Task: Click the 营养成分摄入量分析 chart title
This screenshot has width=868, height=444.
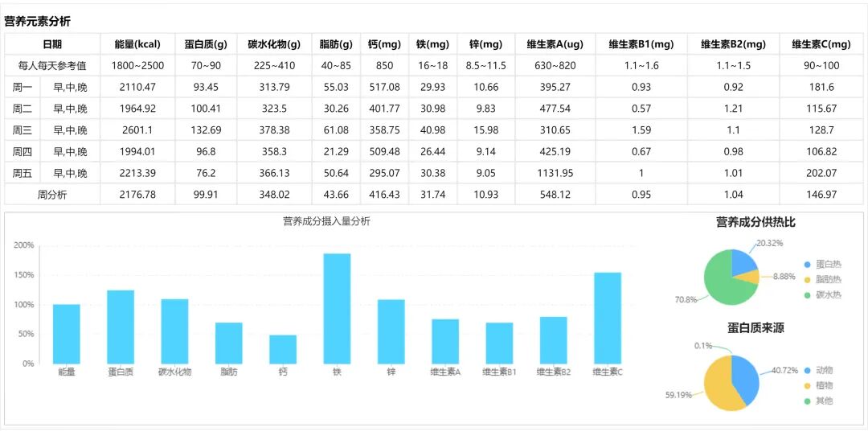Action: (x=326, y=221)
